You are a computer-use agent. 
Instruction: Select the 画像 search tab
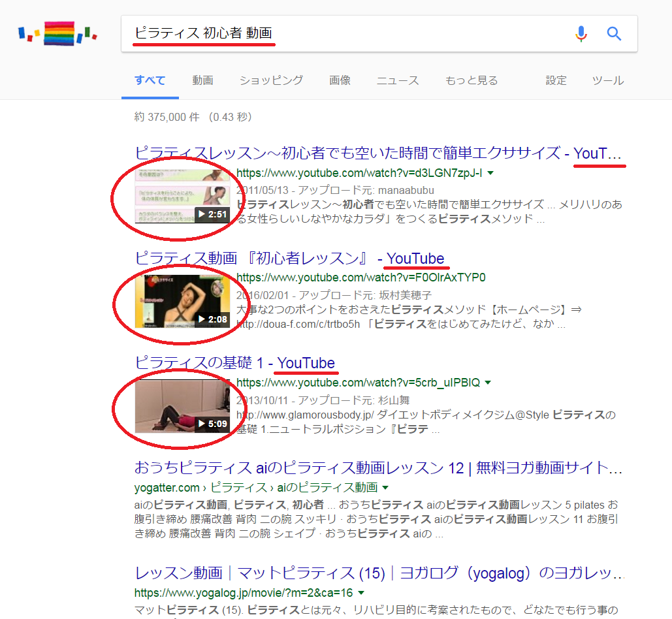(x=340, y=80)
